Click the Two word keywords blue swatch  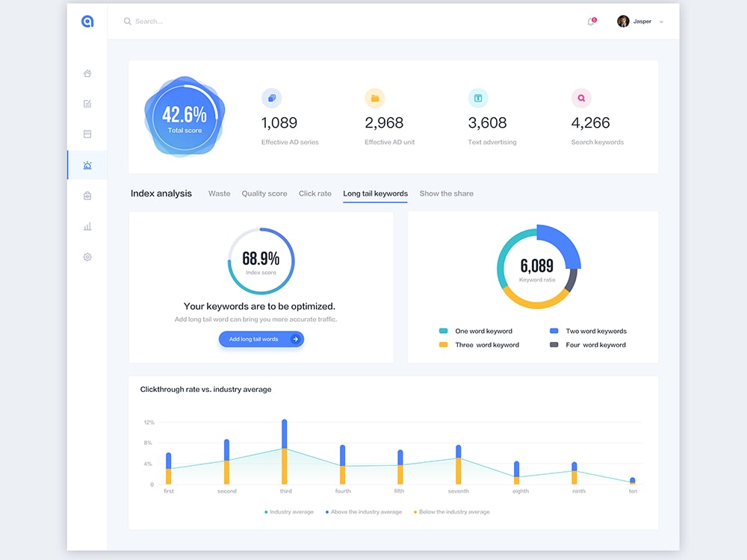[x=554, y=331]
